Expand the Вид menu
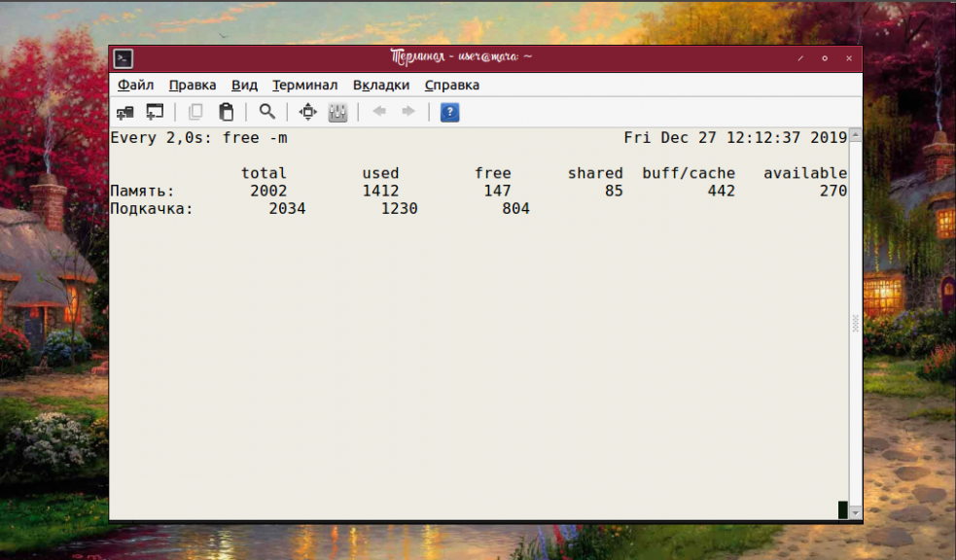This screenshot has width=956, height=560. pyautogui.click(x=244, y=86)
